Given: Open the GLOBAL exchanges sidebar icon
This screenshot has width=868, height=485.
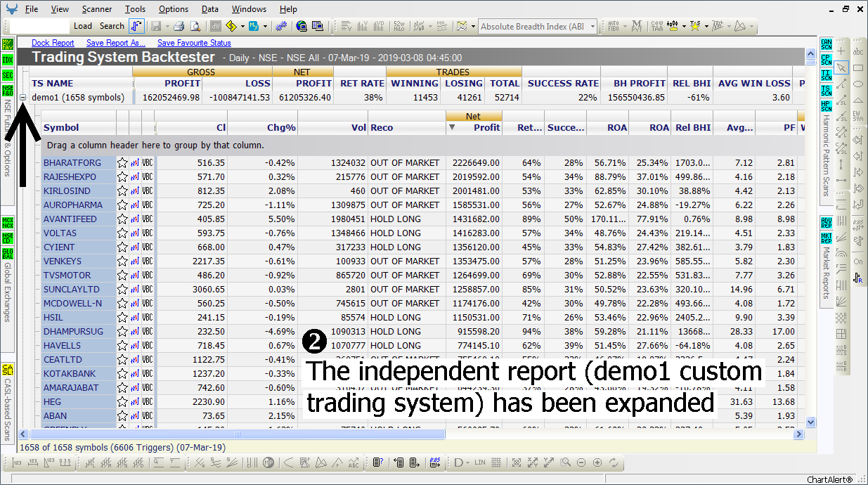Looking at the screenshot, I should click(8, 253).
